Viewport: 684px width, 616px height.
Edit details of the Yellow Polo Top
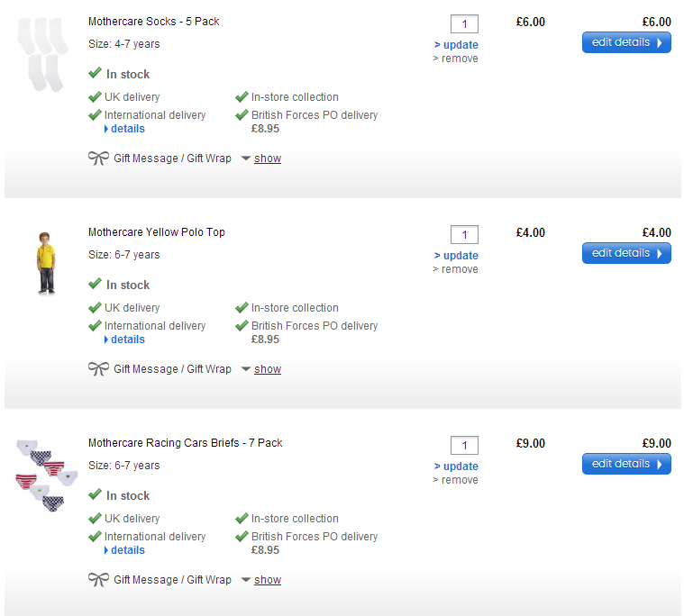point(626,253)
